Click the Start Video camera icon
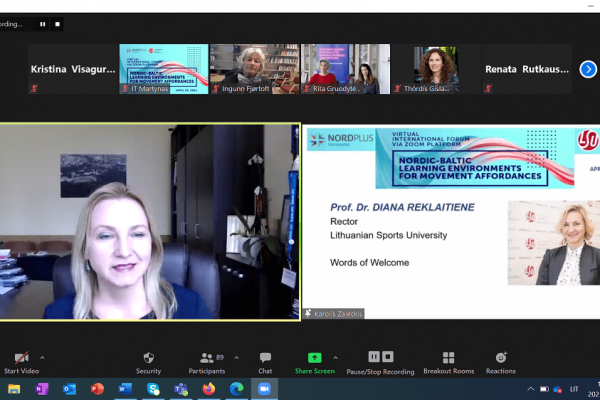Viewport: 600px width, 400px height. click(x=21, y=358)
